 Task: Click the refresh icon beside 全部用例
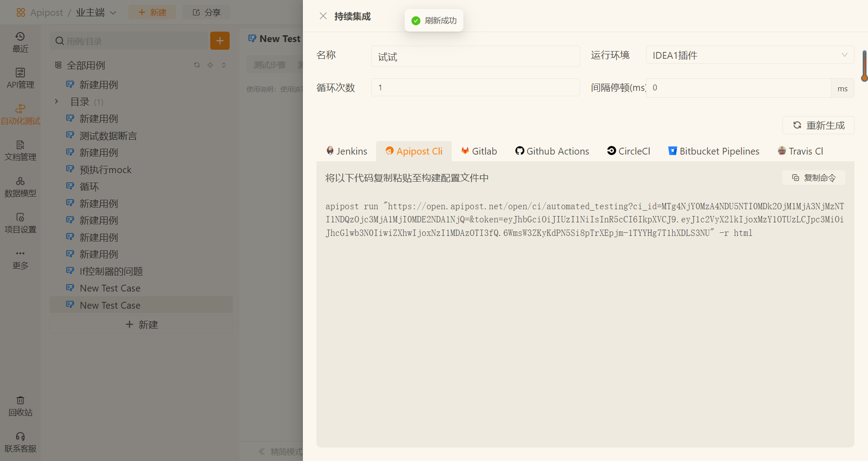click(x=197, y=65)
